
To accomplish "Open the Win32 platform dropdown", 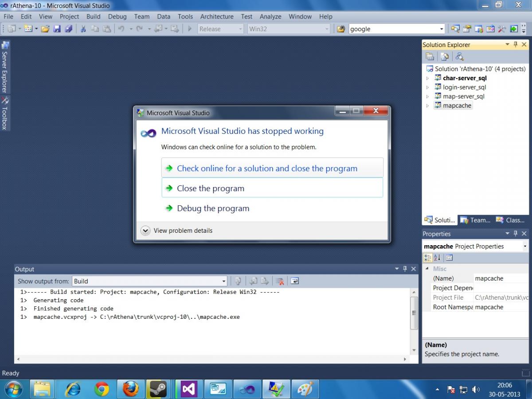I will 289,29.
